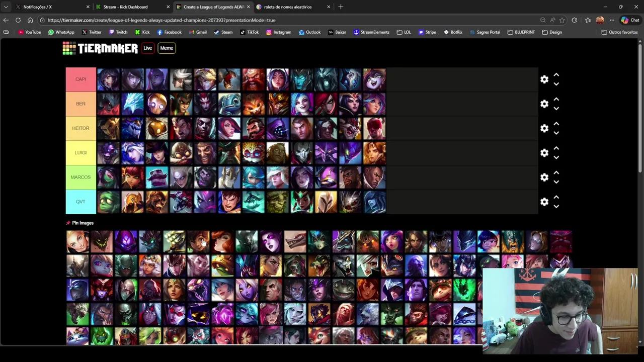The height and width of the screenshot is (362, 644).
Task: Reload the current page
Action: [18, 20]
